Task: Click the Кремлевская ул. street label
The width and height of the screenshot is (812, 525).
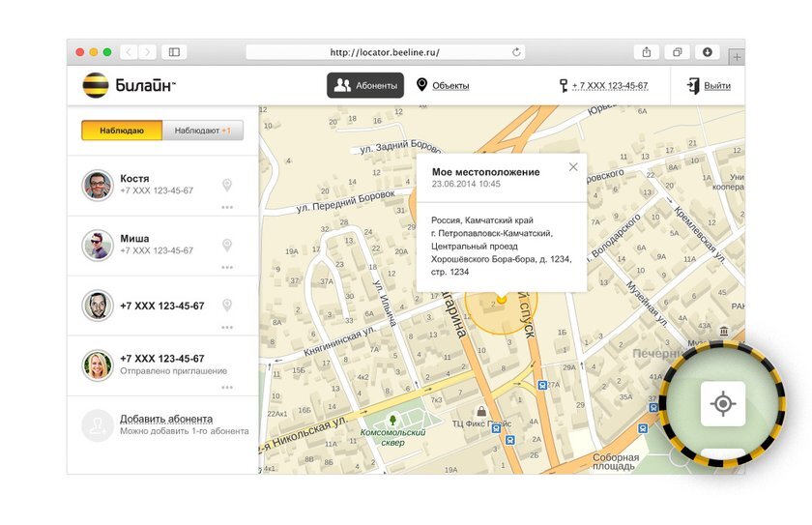Action: [700, 234]
